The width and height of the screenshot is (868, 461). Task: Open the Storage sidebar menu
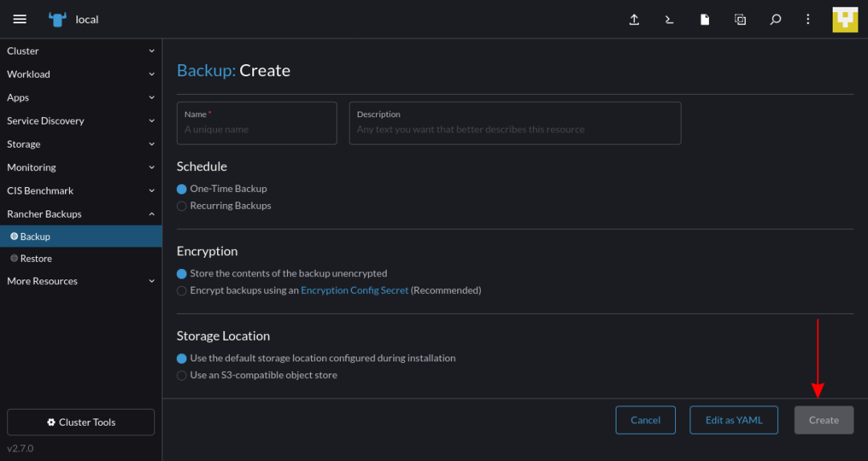[81, 144]
